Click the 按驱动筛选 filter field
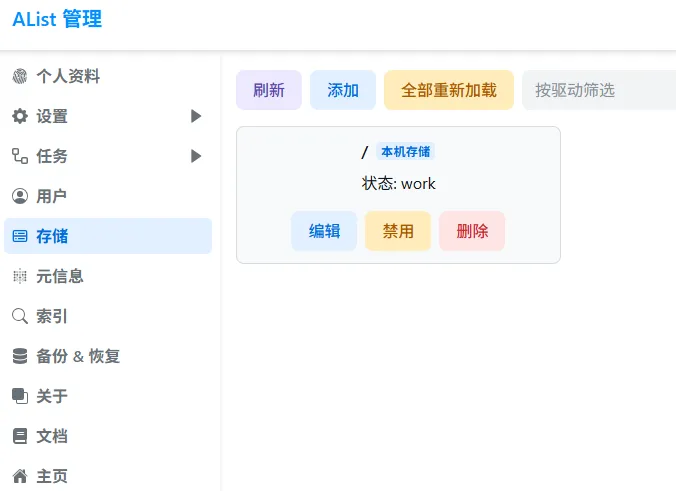The image size is (676, 491). (x=598, y=90)
